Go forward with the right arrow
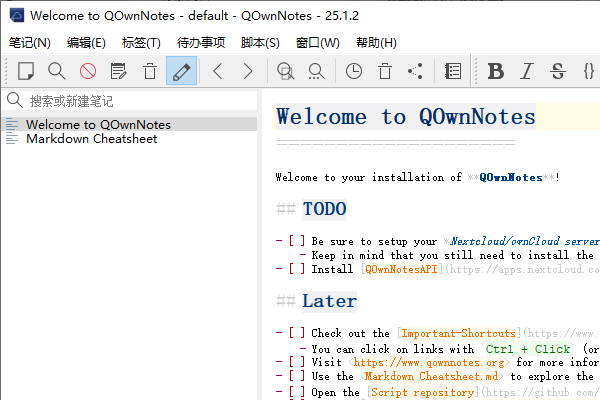600x400 pixels. (x=248, y=71)
